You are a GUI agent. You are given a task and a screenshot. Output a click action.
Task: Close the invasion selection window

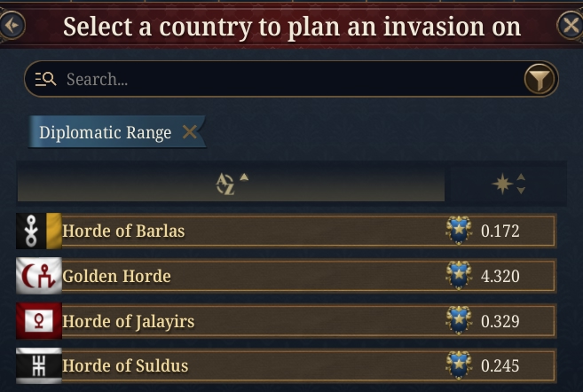tap(571, 25)
